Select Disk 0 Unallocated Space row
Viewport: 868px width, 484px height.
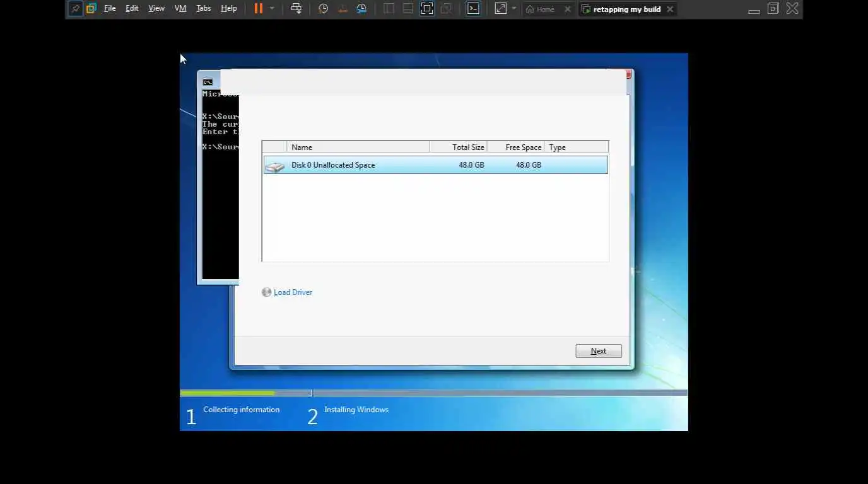tap(435, 165)
